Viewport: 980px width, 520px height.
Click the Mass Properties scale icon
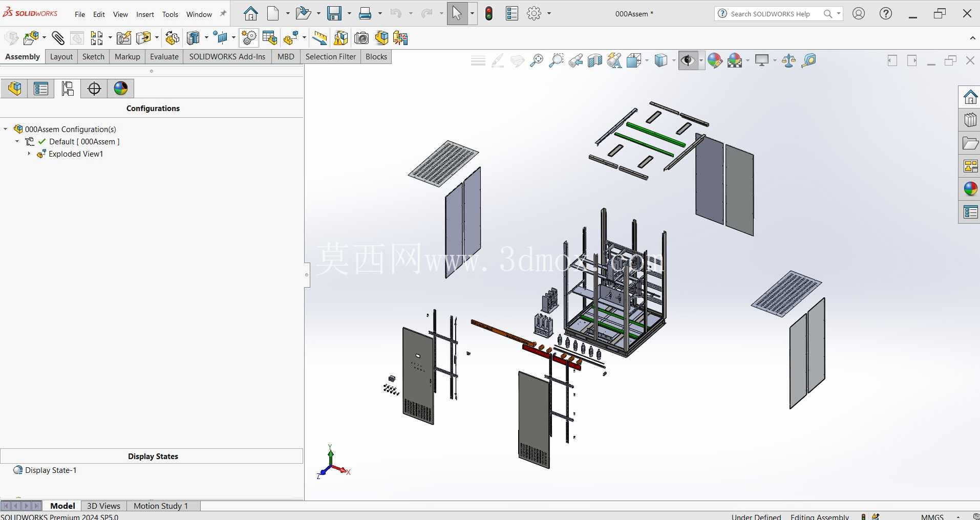tap(789, 60)
